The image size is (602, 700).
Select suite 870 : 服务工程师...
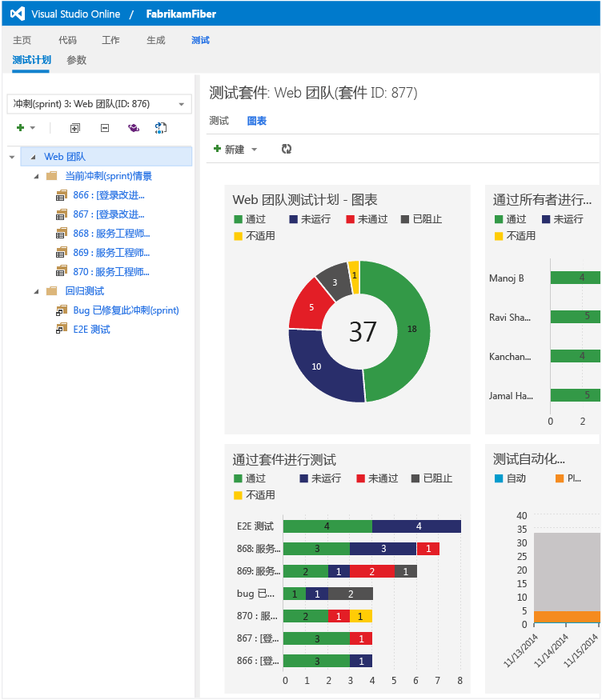(x=111, y=272)
